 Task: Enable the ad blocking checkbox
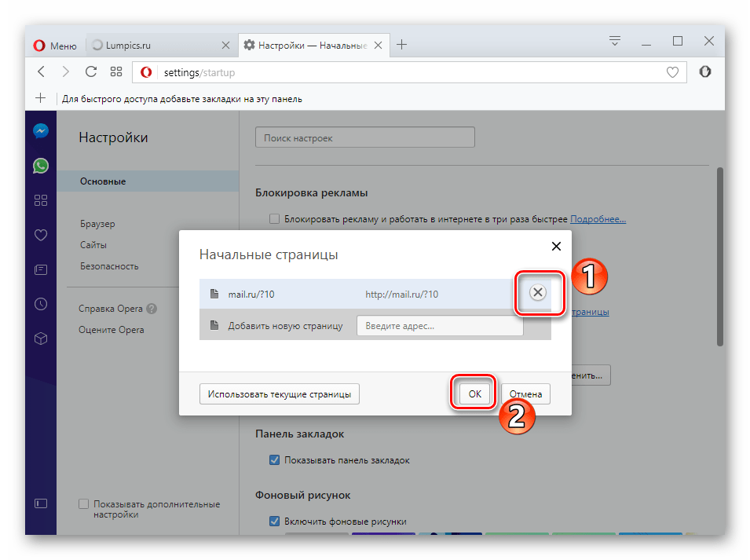274,219
